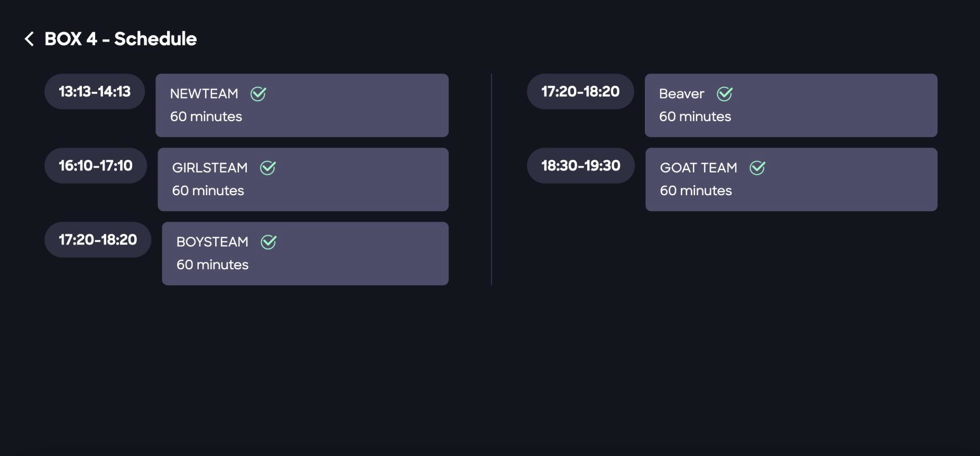The width and height of the screenshot is (980, 456).
Task: Click the 60 minutes label under GOAT TEAM
Action: coord(696,190)
